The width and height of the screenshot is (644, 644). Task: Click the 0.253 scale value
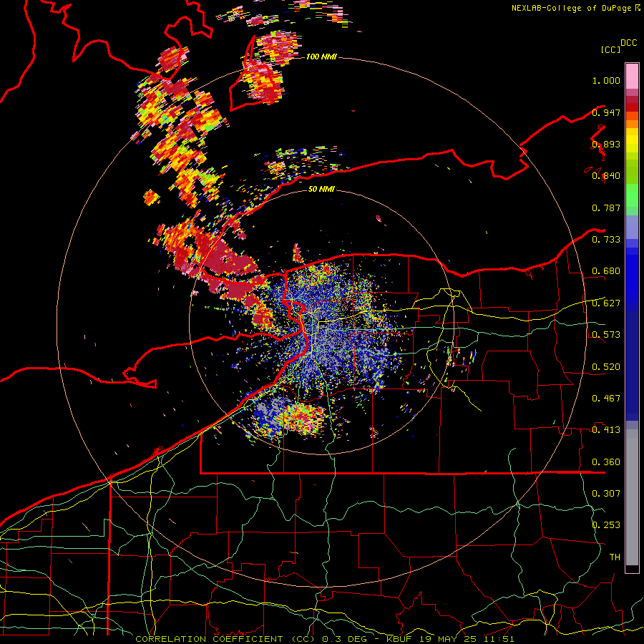pyautogui.click(x=606, y=525)
